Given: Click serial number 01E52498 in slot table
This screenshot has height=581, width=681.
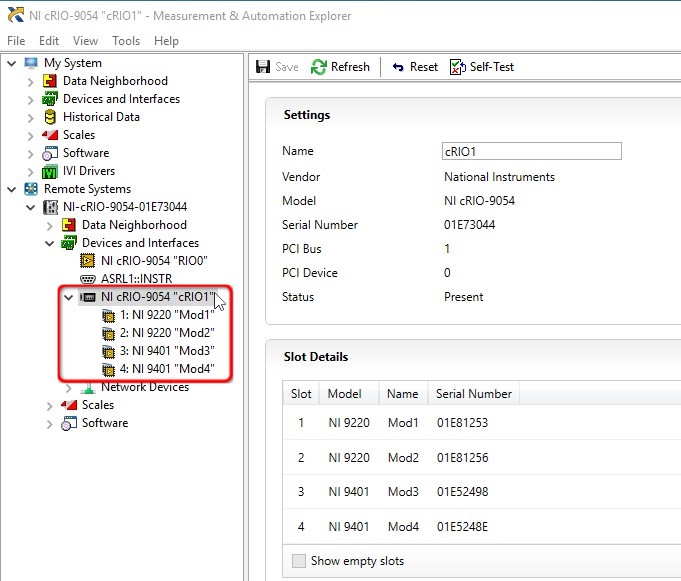Looking at the screenshot, I should (463, 492).
